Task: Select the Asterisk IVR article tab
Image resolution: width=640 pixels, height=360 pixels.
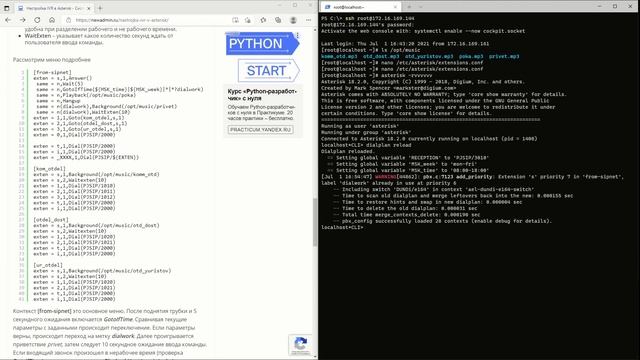Action: [x=53, y=8]
